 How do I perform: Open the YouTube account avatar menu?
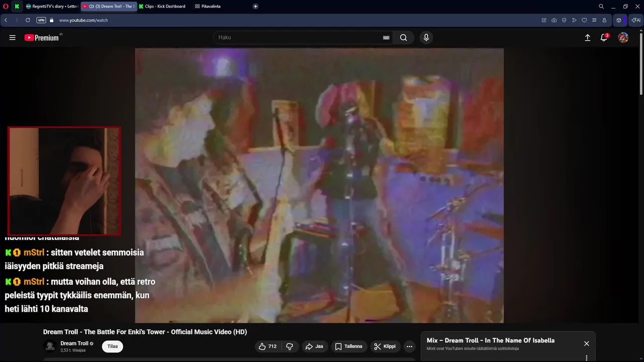pos(623,38)
